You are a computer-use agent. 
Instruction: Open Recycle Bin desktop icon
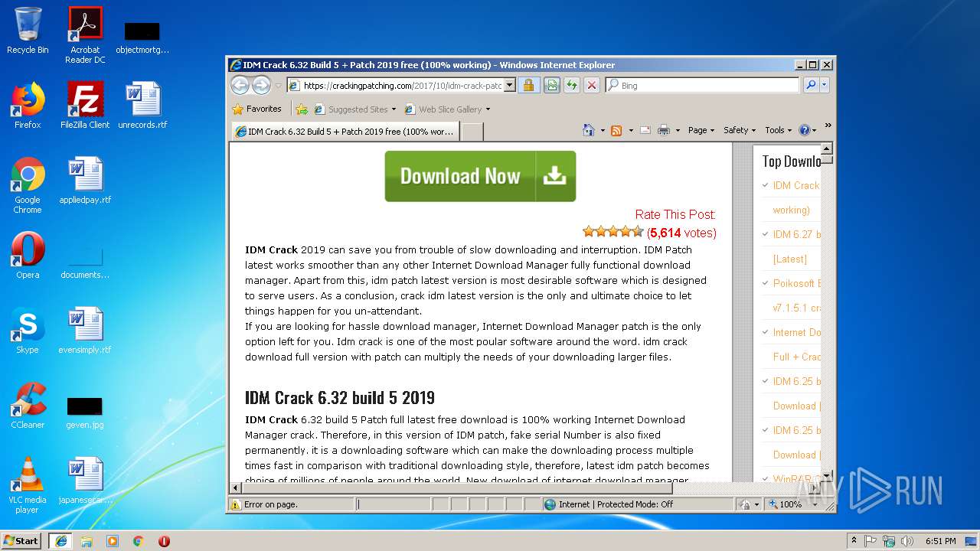(28, 31)
